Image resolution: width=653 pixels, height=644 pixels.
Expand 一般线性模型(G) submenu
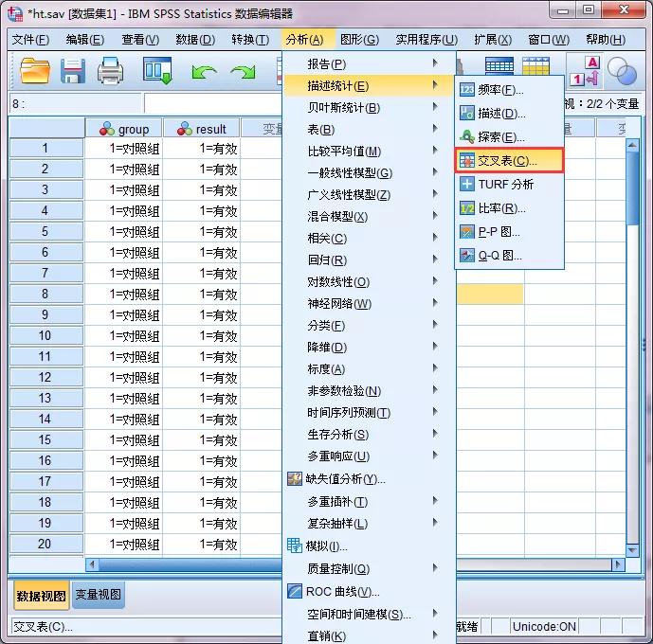click(x=369, y=173)
